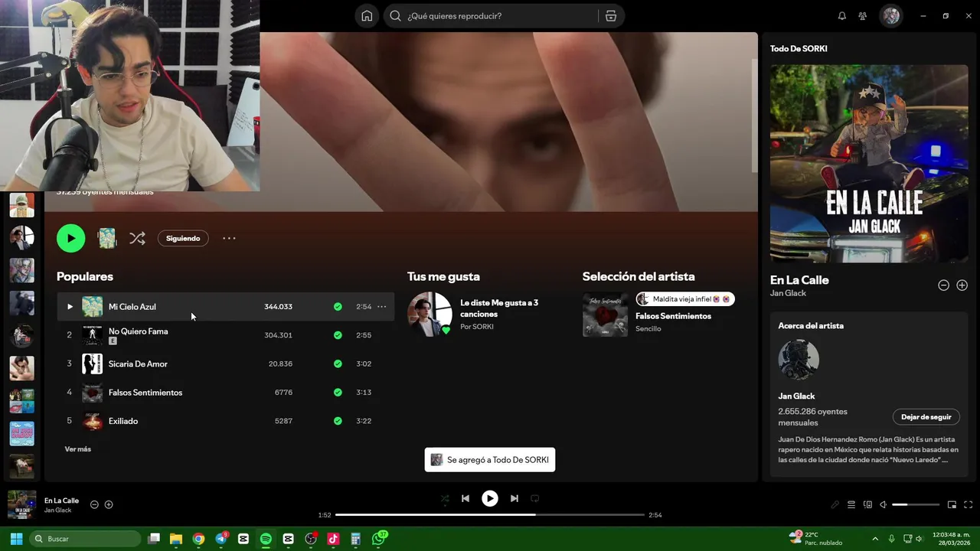Play the artist with the big green button
The image size is (980, 551).
point(70,238)
